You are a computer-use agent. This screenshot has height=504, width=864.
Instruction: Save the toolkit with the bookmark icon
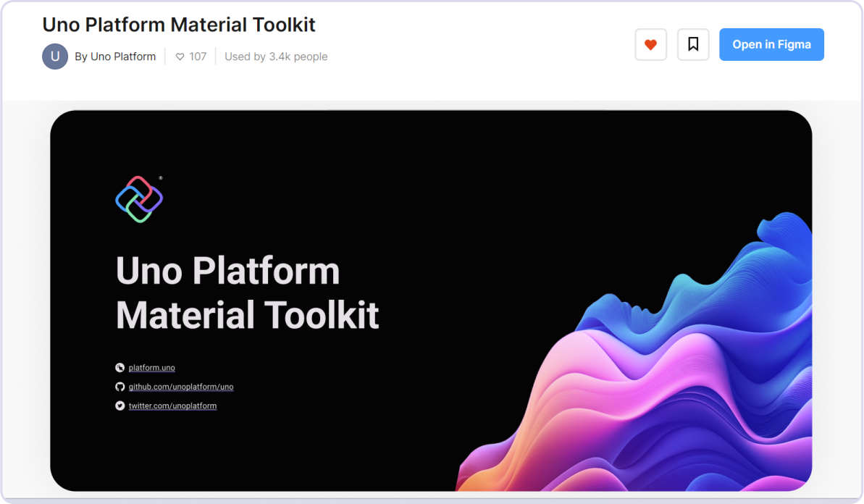point(693,44)
